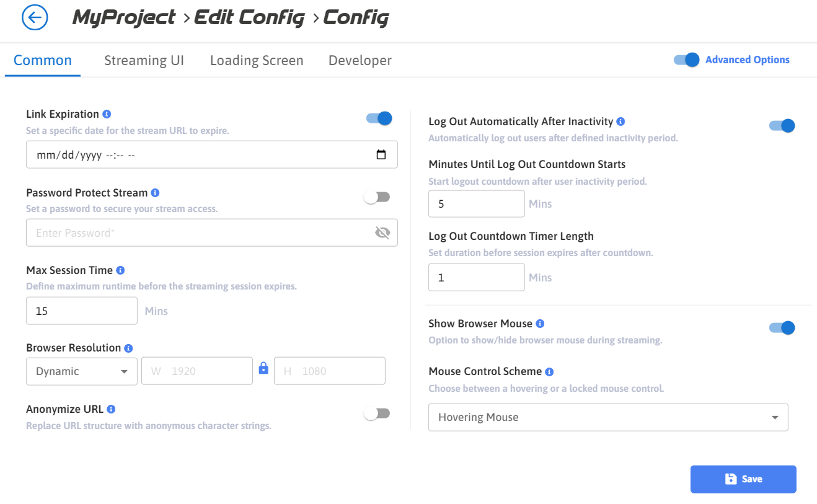Click the Password Protect Stream info icon
The width and height of the screenshot is (817, 504).
(155, 193)
